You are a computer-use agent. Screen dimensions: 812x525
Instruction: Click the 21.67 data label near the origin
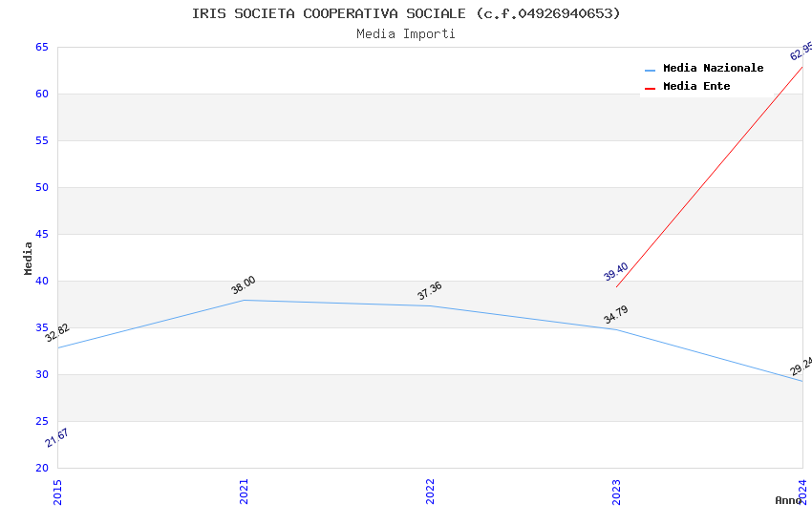pos(57,437)
